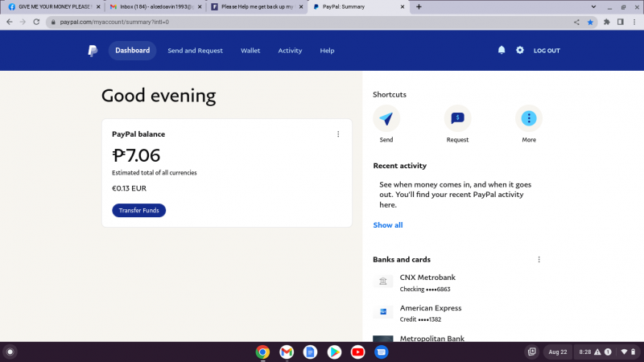Image resolution: width=644 pixels, height=362 pixels.
Task: Click the Request shortcut icon
Action: point(457,118)
